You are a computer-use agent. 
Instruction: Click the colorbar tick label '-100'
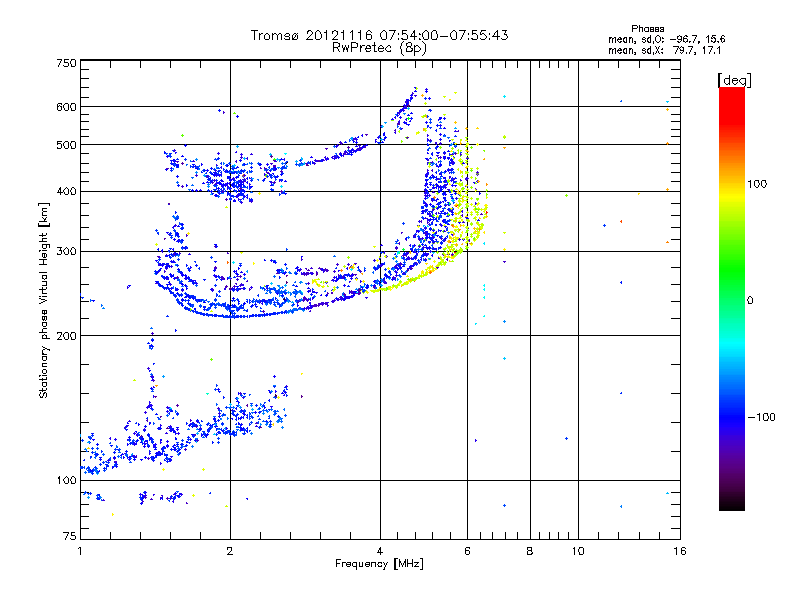coord(761,417)
